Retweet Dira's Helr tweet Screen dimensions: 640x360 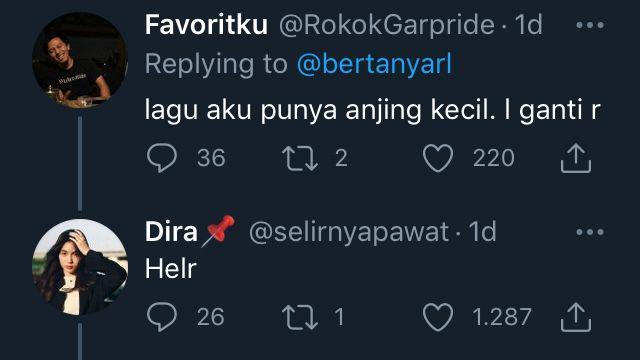coord(300,317)
